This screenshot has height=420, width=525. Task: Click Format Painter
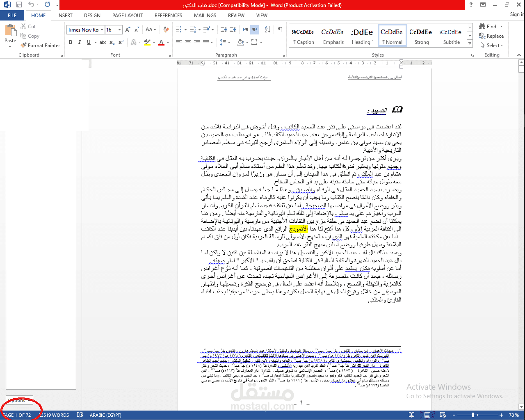pos(40,46)
